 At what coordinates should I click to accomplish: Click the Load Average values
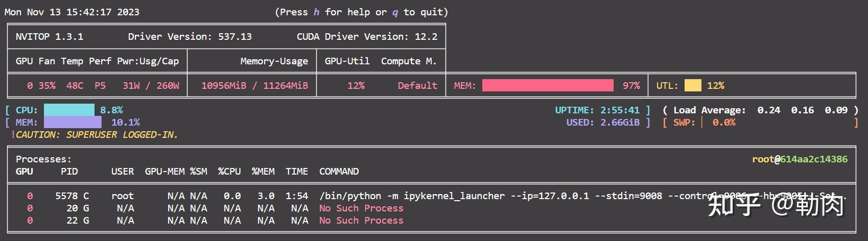[802, 110]
